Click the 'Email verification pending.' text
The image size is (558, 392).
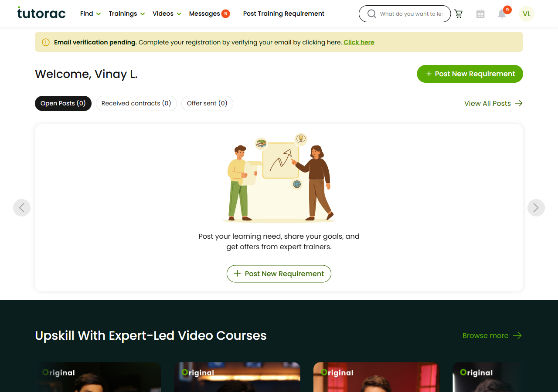[95, 42]
